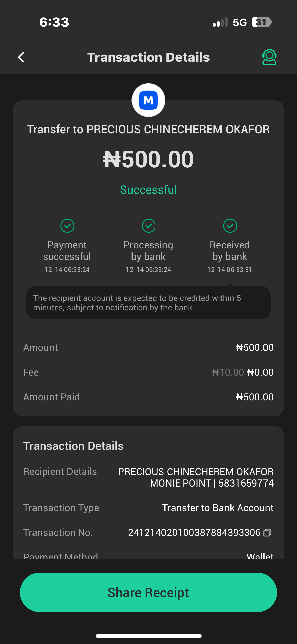Tap the Fee row discounted ₦0.00 value
The width and height of the screenshot is (297, 644).
point(260,372)
